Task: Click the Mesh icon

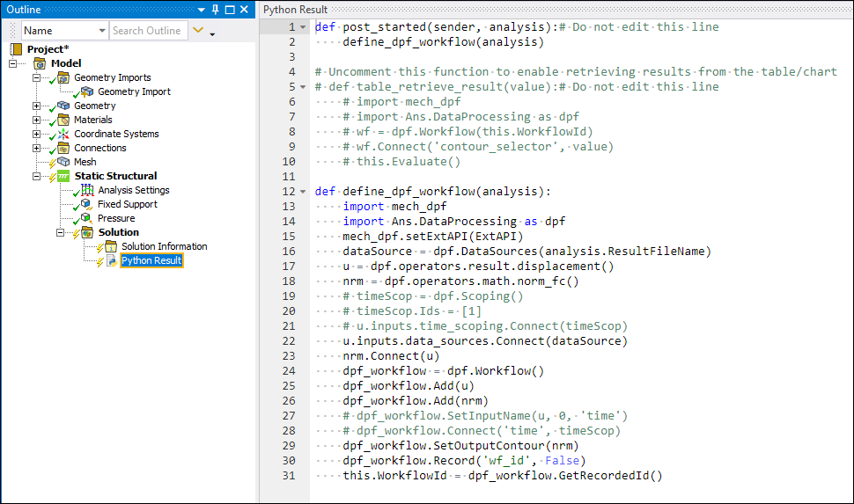Action: coord(63,162)
